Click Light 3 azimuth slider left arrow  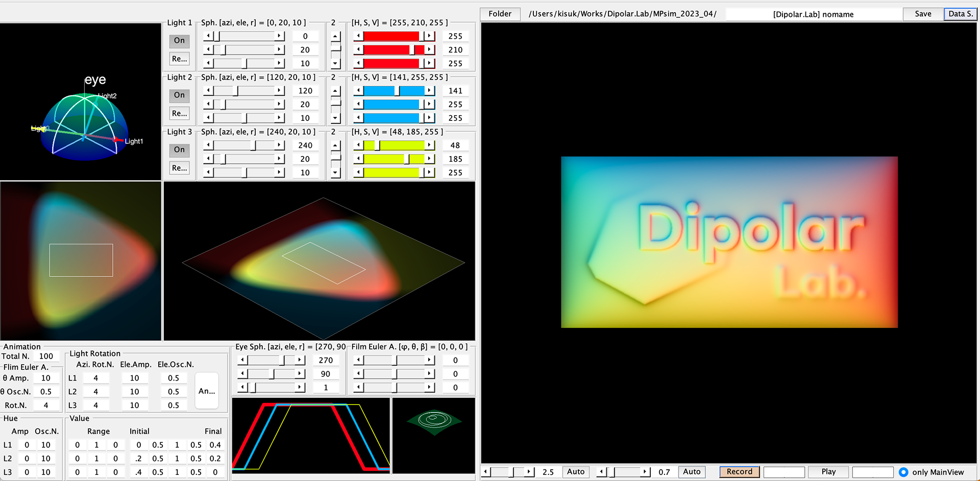(x=208, y=145)
